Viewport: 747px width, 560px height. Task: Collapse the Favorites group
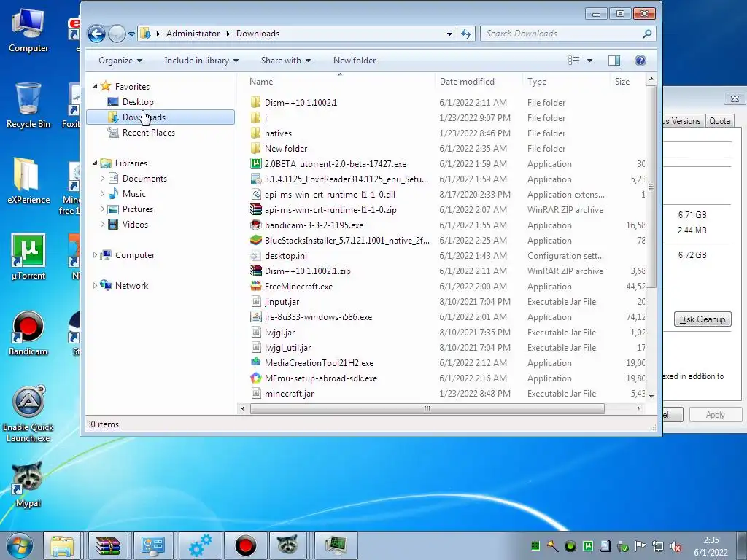pyautogui.click(x=95, y=86)
